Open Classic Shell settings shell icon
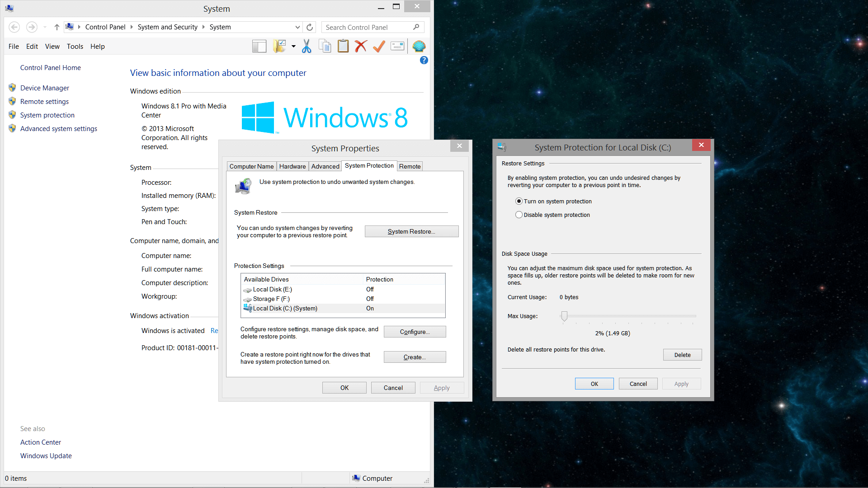 [x=419, y=46]
